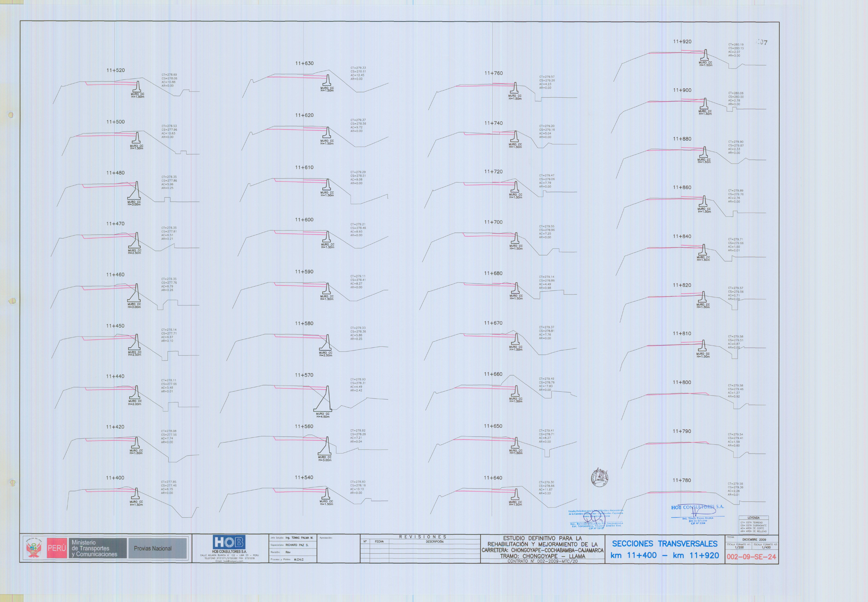The image size is (868, 602).
Task: Click section label '11+720'
Action: tap(493, 172)
